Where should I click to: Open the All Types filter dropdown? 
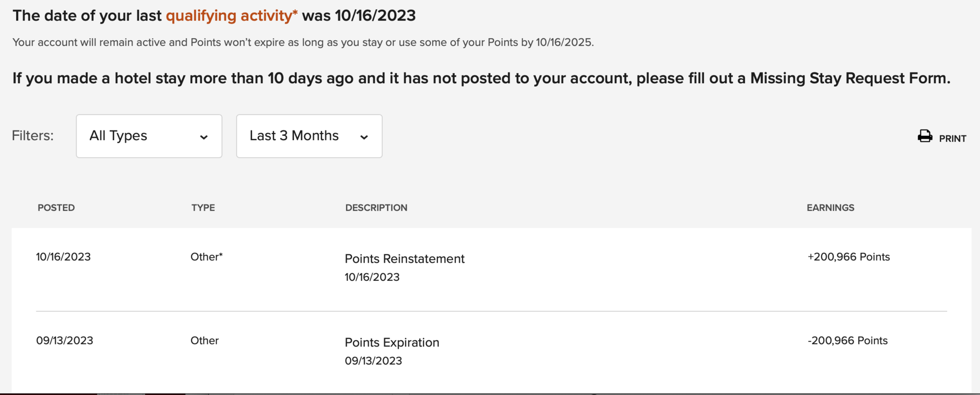(149, 136)
